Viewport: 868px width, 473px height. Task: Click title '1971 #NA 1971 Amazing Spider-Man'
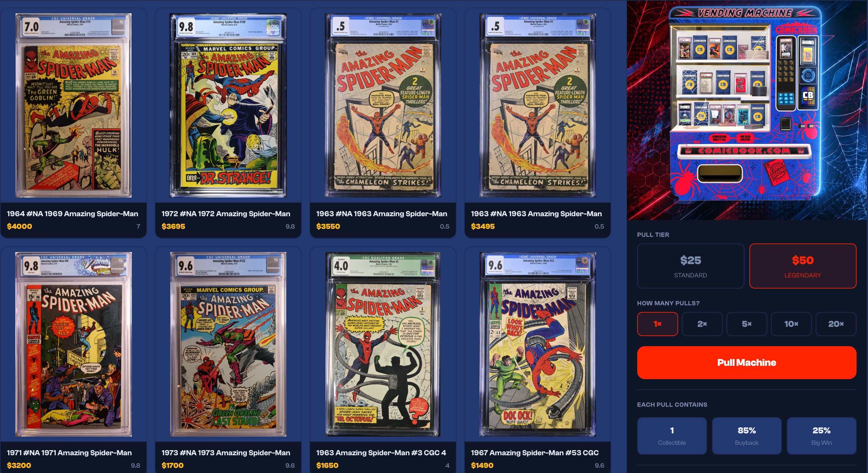[69, 452]
